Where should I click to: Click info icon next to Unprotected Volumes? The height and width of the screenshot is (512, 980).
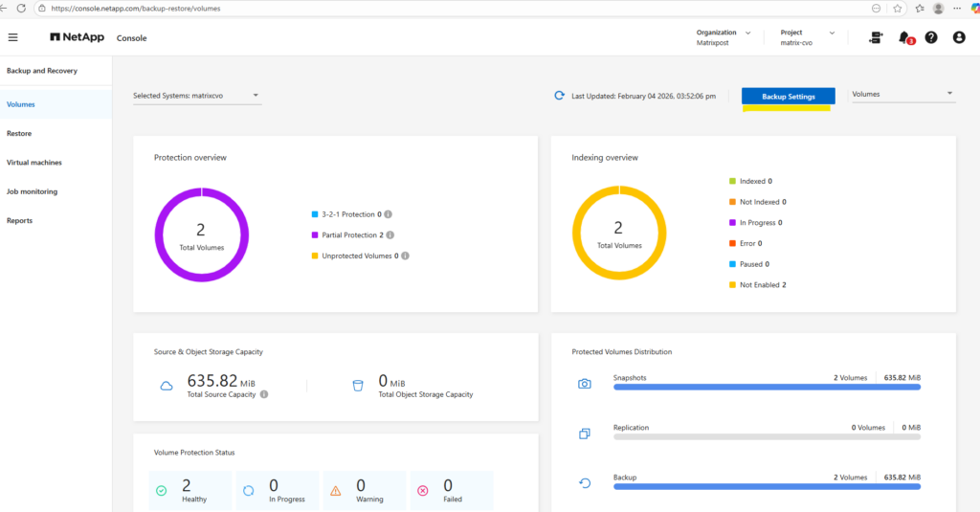[x=406, y=256]
